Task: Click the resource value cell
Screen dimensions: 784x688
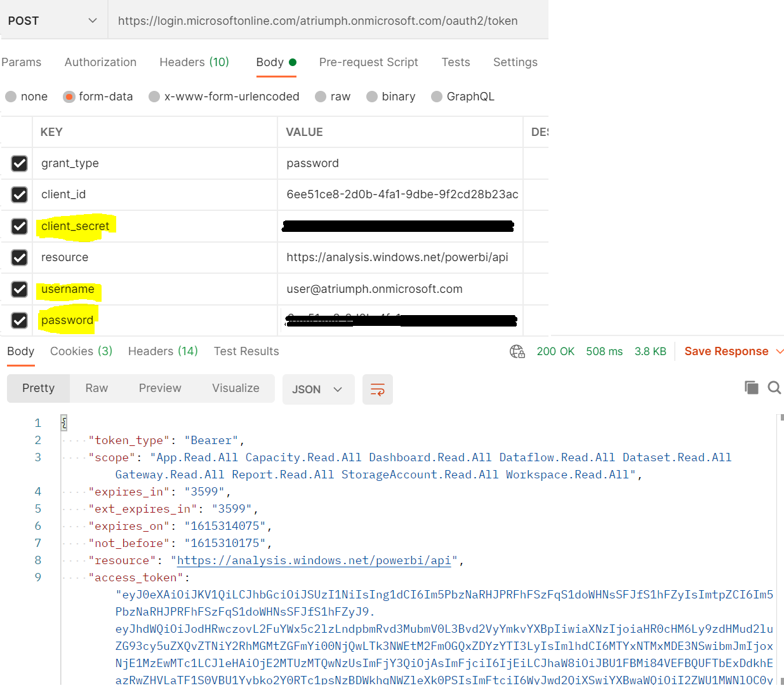Action: 400,257
